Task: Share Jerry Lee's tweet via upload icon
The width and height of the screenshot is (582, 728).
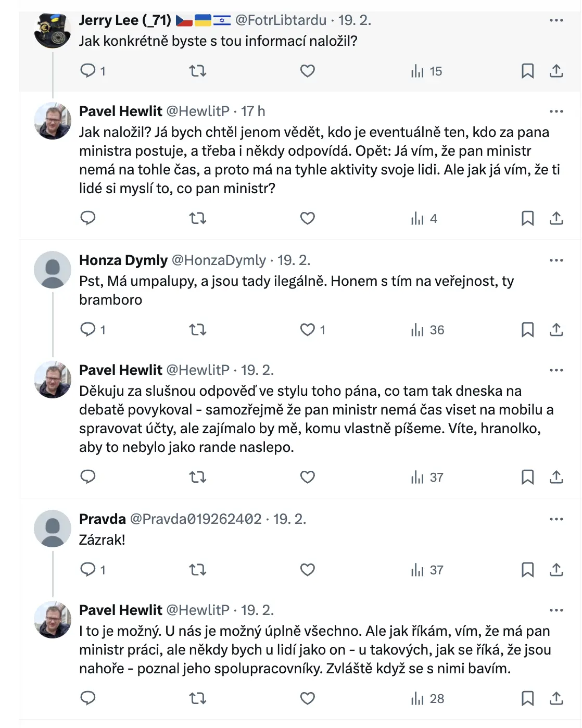Action: (556, 71)
